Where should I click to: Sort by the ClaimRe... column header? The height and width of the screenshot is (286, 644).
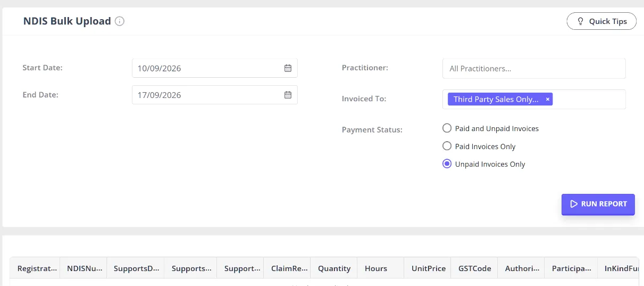click(x=288, y=268)
